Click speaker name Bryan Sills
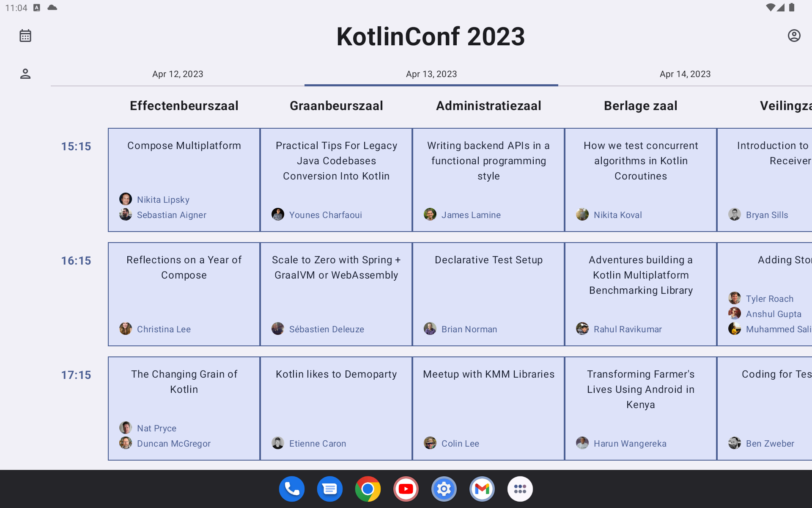812x508 pixels. point(767,215)
